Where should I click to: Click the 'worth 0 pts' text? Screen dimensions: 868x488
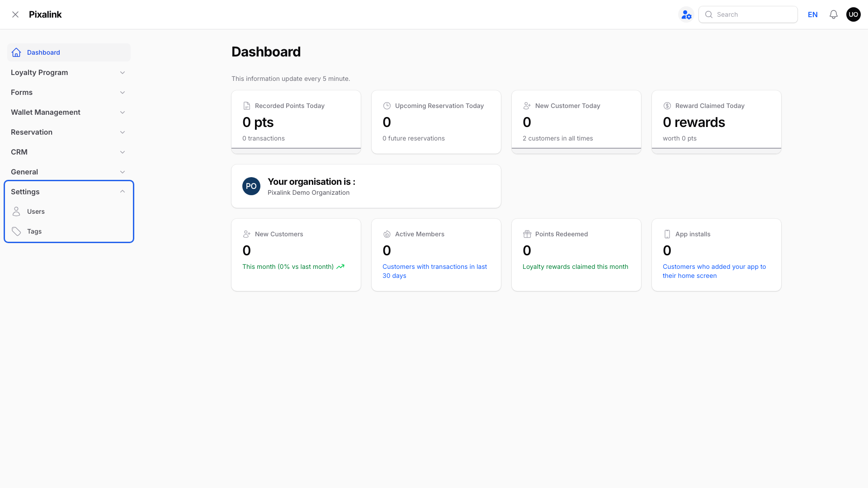click(x=679, y=138)
